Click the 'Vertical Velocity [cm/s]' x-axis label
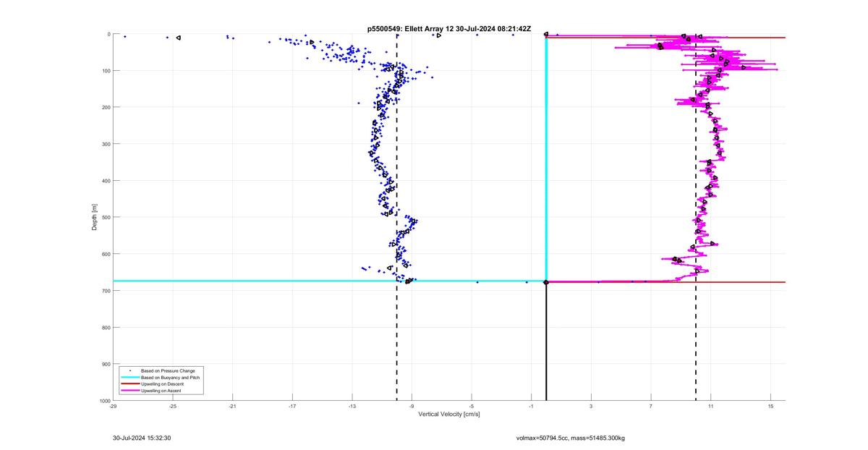The width and height of the screenshot is (868, 450). 449,415
